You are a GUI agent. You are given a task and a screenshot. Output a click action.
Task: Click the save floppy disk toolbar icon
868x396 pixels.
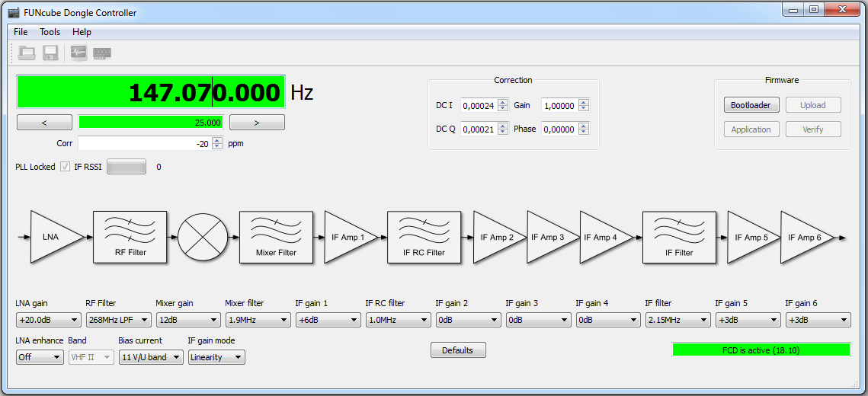tap(51, 53)
